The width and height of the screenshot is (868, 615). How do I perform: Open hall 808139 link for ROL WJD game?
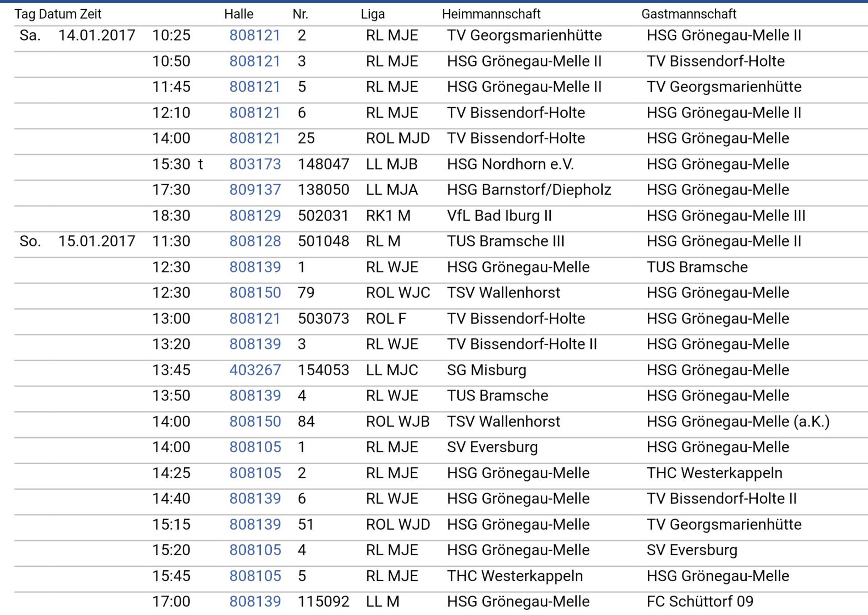click(x=255, y=524)
